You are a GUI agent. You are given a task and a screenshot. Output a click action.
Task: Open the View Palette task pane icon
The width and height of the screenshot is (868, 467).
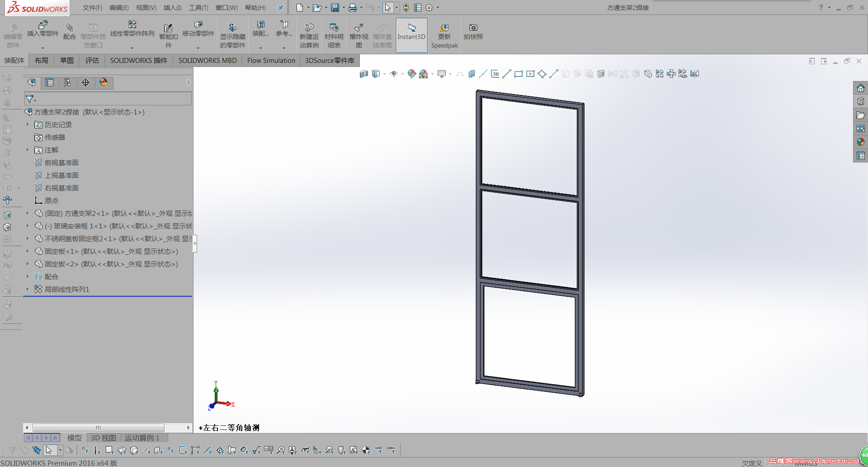coord(861,129)
